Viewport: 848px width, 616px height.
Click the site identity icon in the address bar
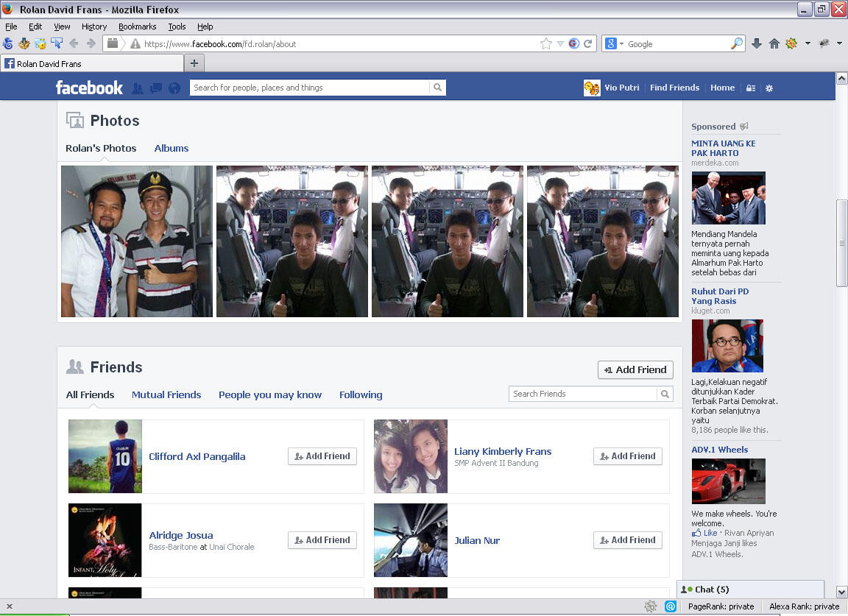click(x=113, y=44)
